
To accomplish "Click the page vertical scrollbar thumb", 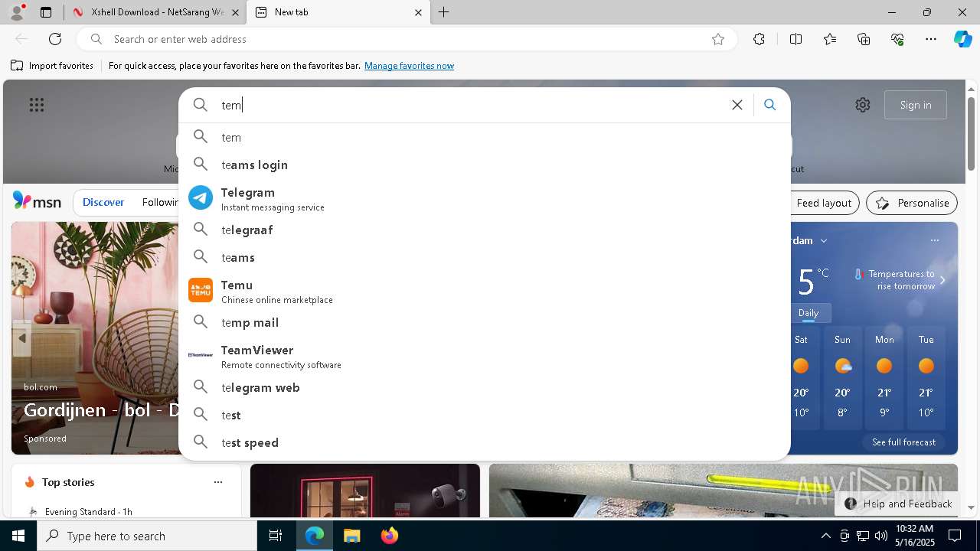I will (x=971, y=133).
